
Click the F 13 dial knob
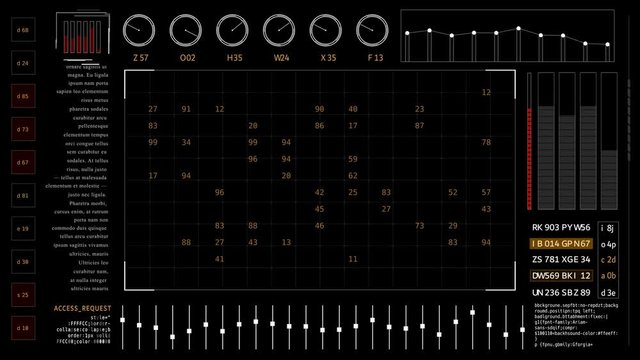pyautogui.click(x=372, y=30)
